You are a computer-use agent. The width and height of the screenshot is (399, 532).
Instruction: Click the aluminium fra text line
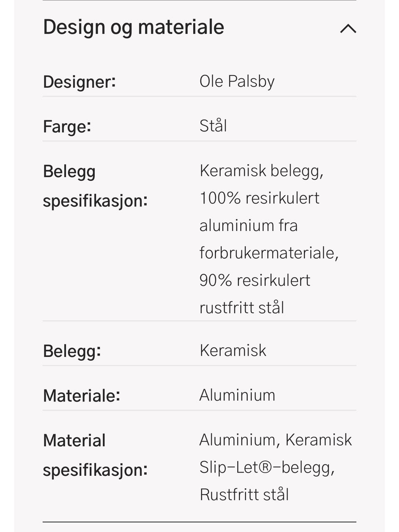click(249, 225)
